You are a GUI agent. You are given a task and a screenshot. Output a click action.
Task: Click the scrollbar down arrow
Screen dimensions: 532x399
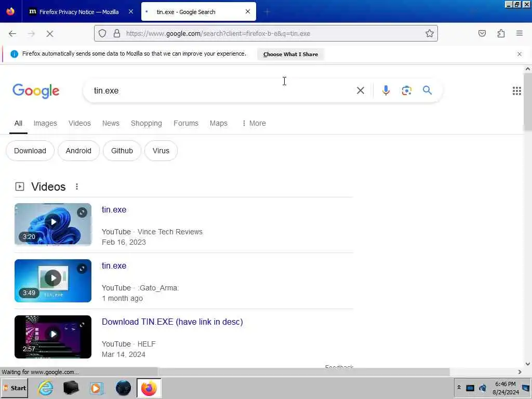528,364
